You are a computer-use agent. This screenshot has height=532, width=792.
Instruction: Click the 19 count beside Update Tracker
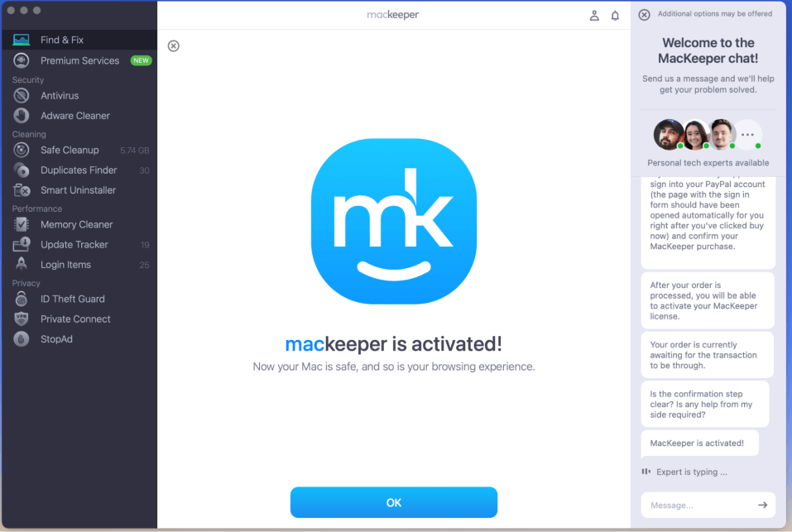[x=145, y=245]
